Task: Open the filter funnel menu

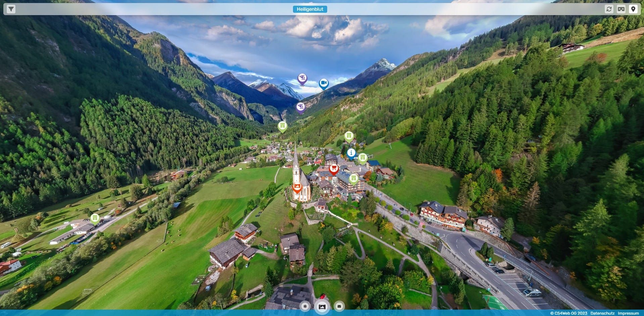Action: click(x=11, y=9)
